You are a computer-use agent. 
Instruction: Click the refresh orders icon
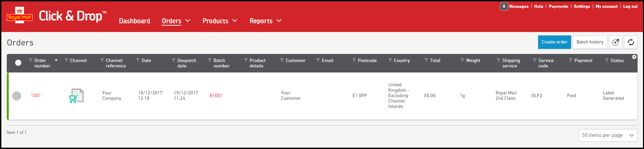(x=631, y=42)
